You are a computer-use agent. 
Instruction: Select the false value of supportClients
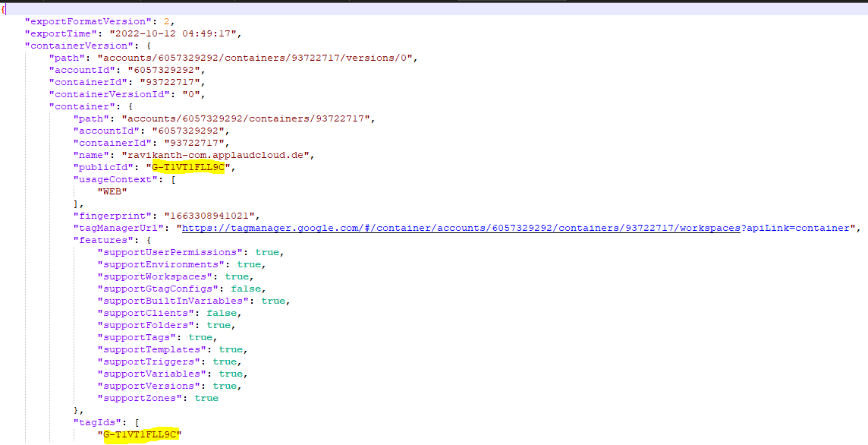[x=222, y=313]
